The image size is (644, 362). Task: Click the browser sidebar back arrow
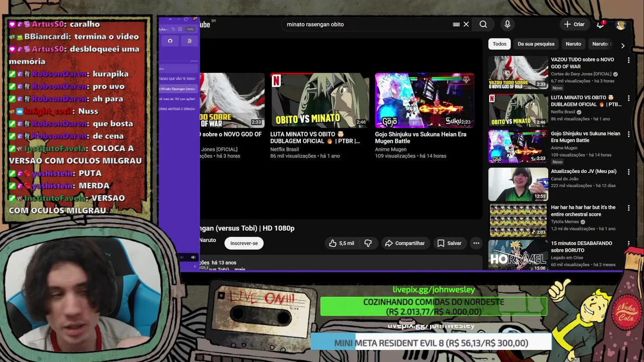coord(171,19)
